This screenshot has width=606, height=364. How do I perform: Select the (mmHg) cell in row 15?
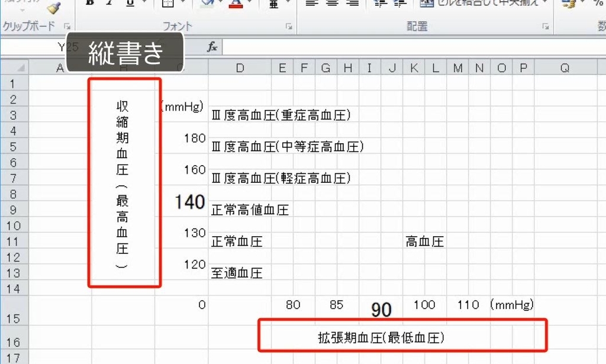(512, 305)
